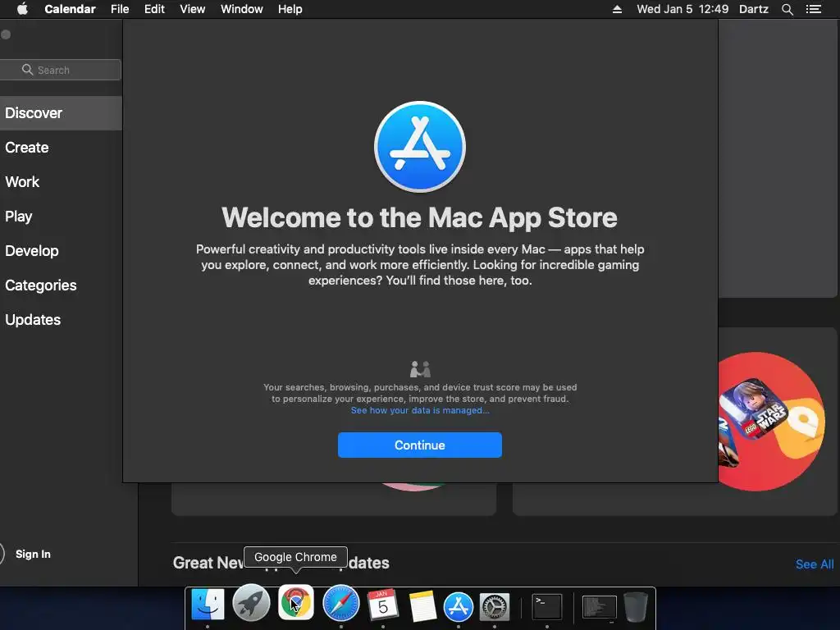Open the Help menu
The width and height of the screenshot is (840, 630).
pos(290,9)
